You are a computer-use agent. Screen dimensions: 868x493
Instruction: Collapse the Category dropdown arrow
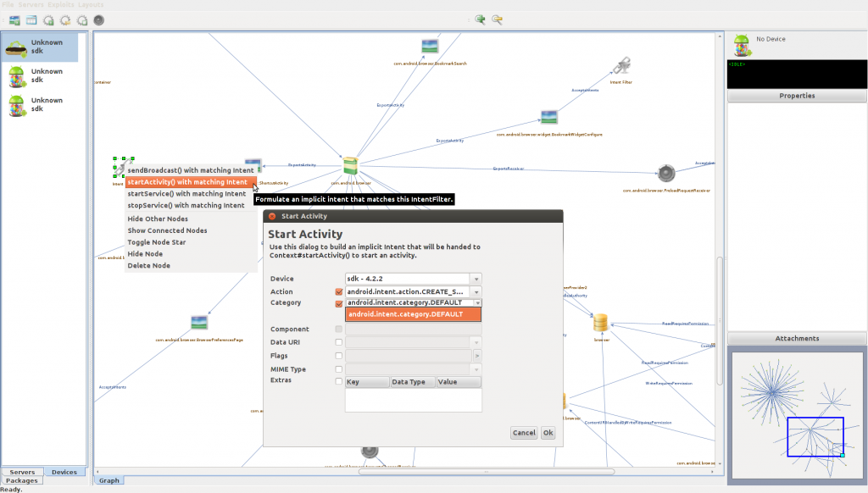click(x=477, y=302)
